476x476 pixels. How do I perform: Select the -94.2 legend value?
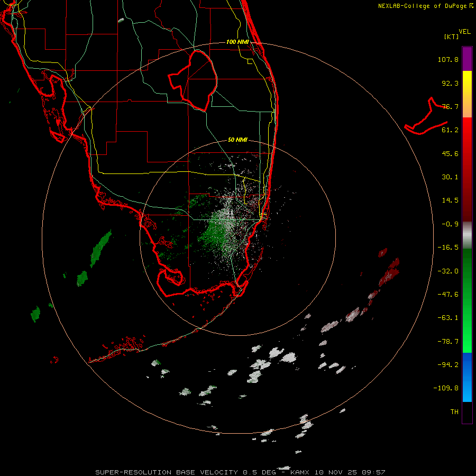point(448,364)
